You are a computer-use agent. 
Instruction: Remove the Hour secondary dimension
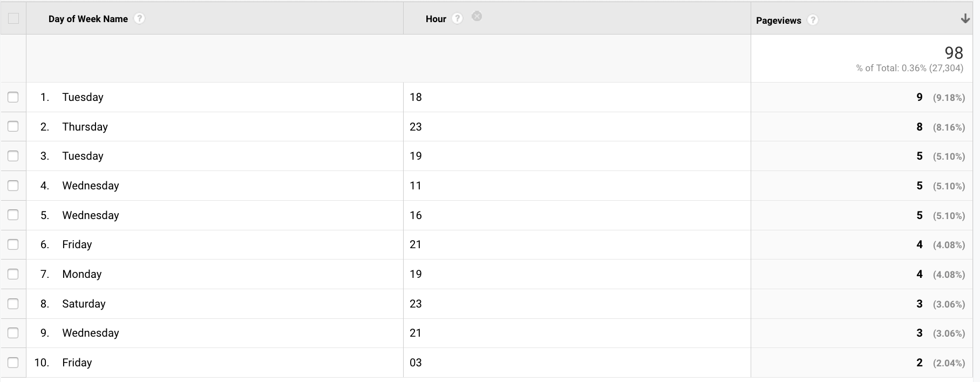[x=477, y=17]
